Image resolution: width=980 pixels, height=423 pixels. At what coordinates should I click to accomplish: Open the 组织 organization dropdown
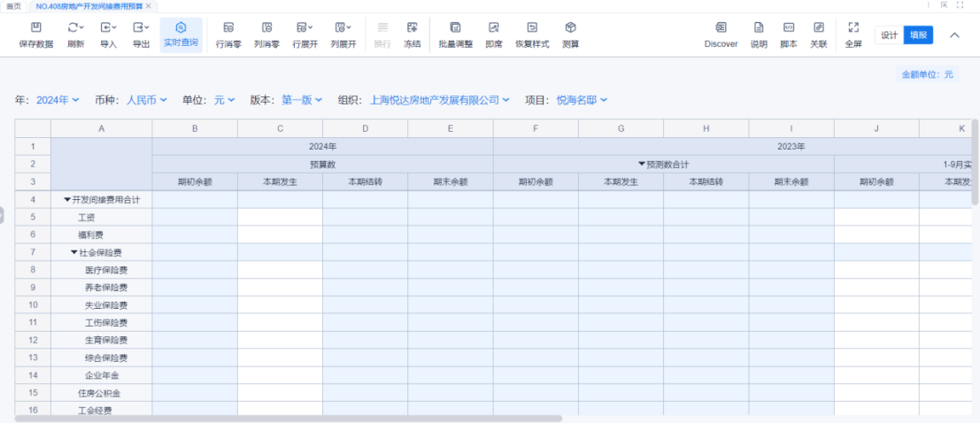tap(439, 100)
